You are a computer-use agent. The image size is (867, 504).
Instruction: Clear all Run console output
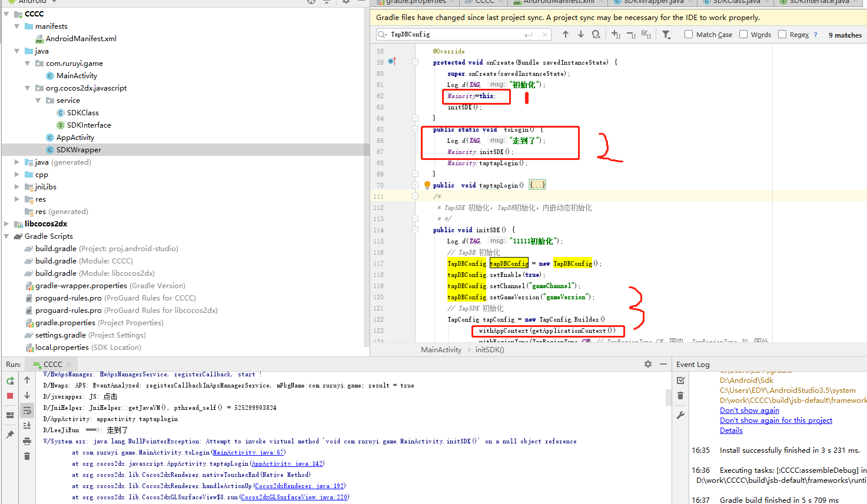(27, 456)
